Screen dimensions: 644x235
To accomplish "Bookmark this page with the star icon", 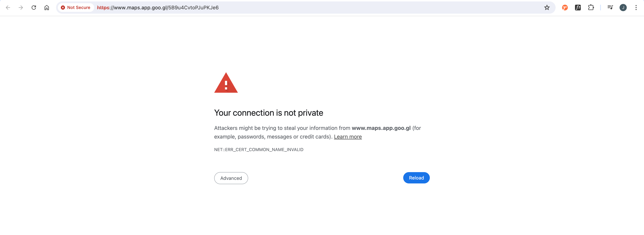I will click(547, 8).
